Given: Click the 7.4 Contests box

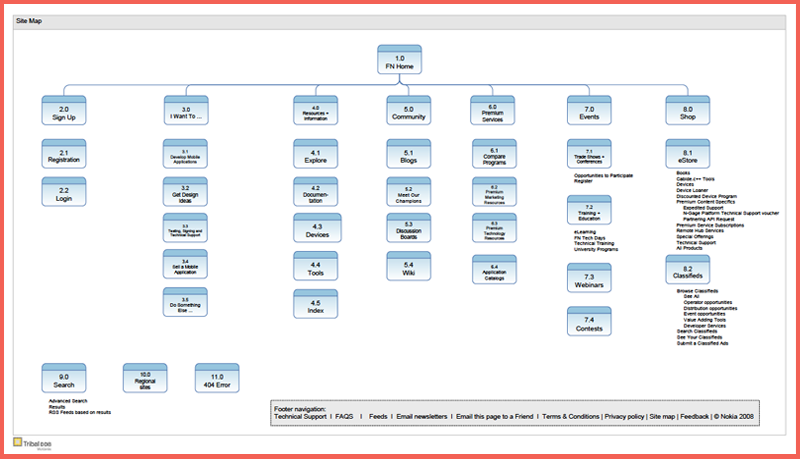Looking at the screenshot, I should (589, 321).
